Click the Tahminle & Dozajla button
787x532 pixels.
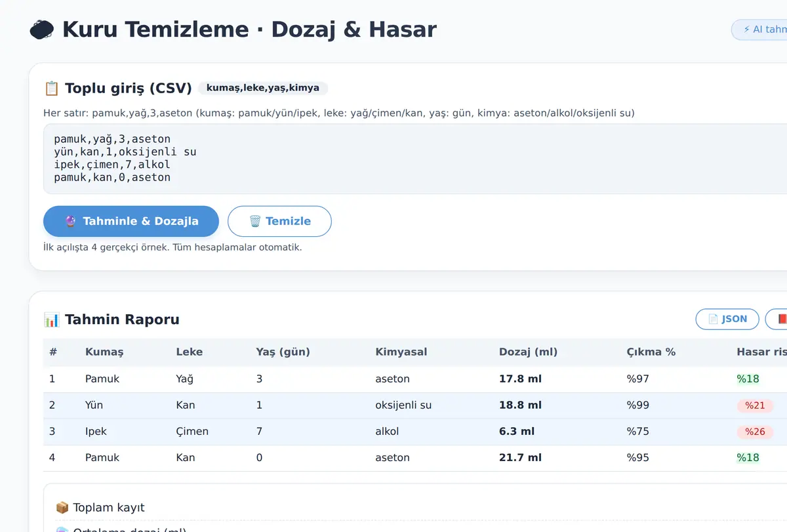click(131, 221)
